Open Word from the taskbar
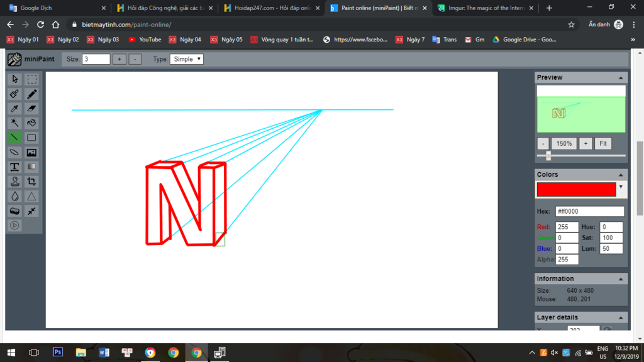644x362 pixels. [104, 352]
